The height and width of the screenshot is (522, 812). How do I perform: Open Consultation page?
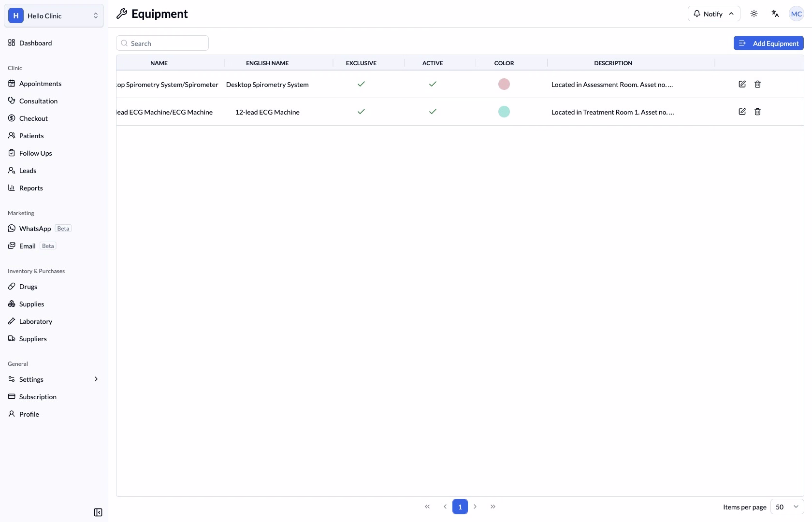click(x=54, y=101)
